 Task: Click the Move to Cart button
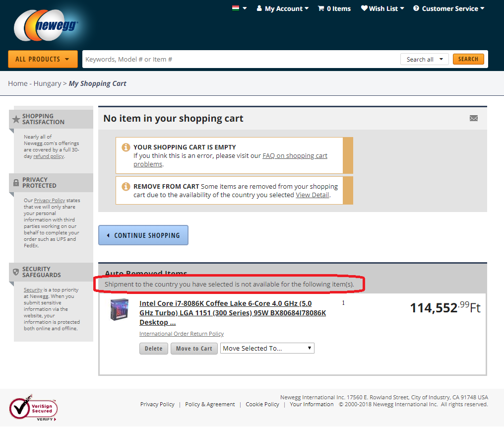coord(194,349)
